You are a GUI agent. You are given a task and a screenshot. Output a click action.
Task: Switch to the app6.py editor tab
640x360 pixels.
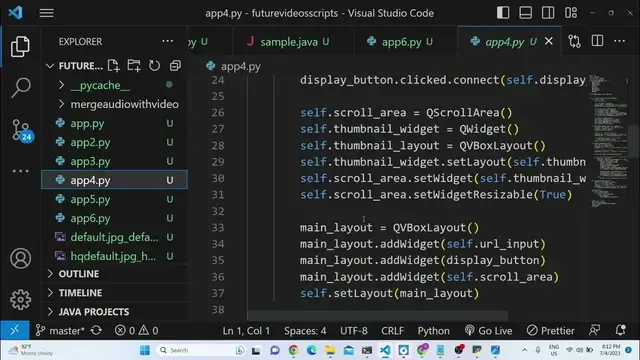click(x=401, y=42)
